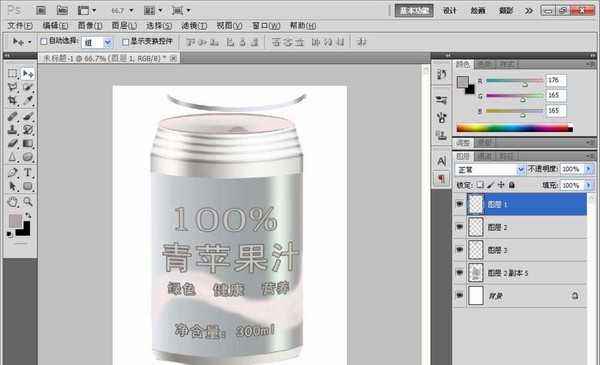The image size is (600, 365).
Task: Open the Brush presets panel icon
Action: pyautogui.click(x=442, y=100)
